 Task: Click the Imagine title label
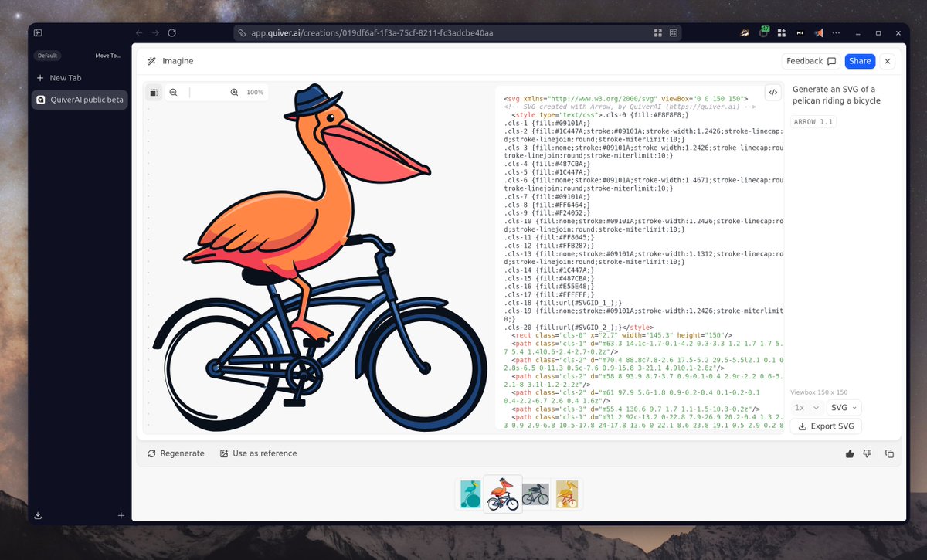pos(178,61)
